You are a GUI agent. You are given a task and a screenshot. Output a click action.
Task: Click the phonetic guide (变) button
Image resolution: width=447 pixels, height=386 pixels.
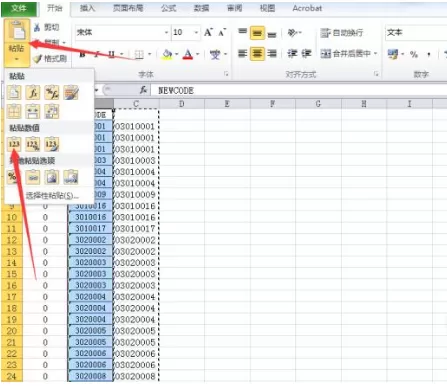tap(215, 54)
